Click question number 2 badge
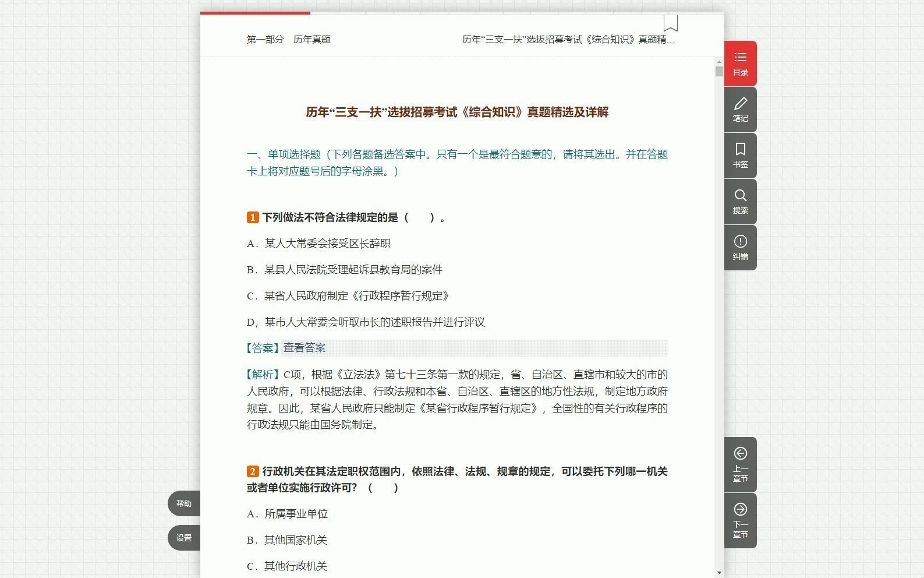 (x=253, y=471)
